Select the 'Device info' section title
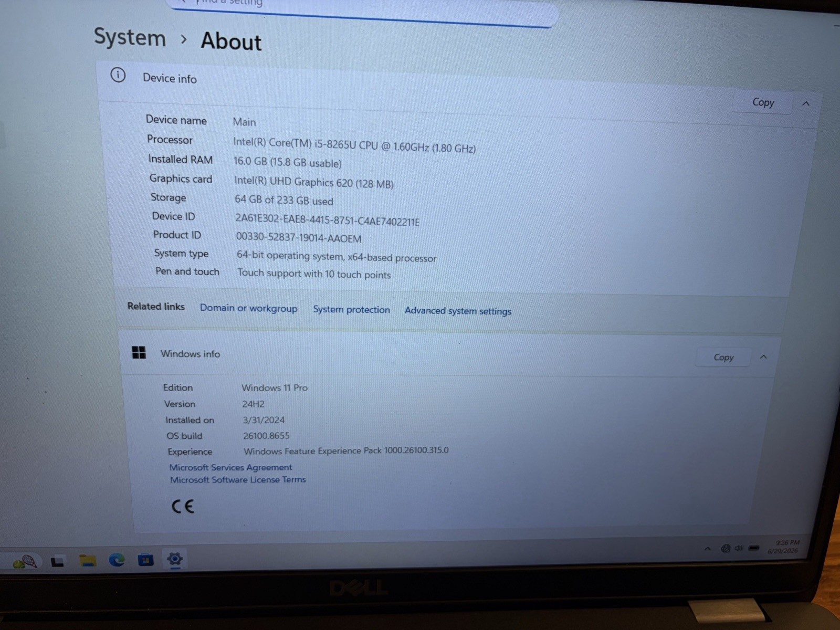 (x=170, y=78)
